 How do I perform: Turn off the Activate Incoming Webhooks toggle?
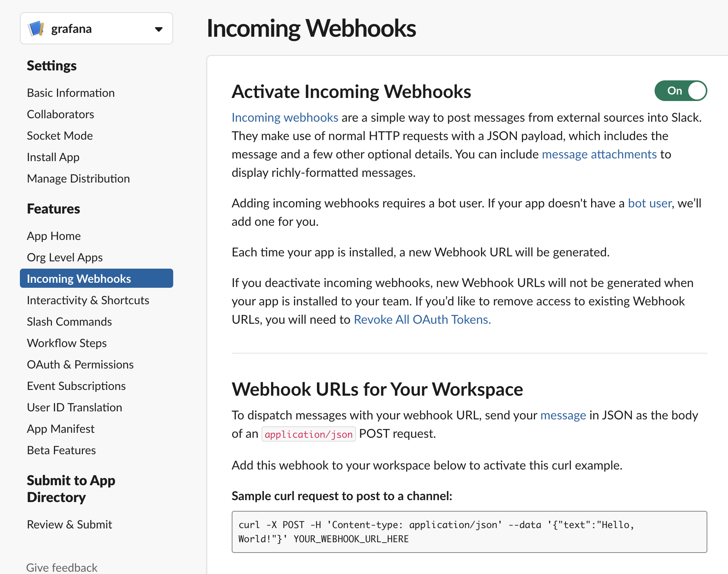click(x=681, y=91)
